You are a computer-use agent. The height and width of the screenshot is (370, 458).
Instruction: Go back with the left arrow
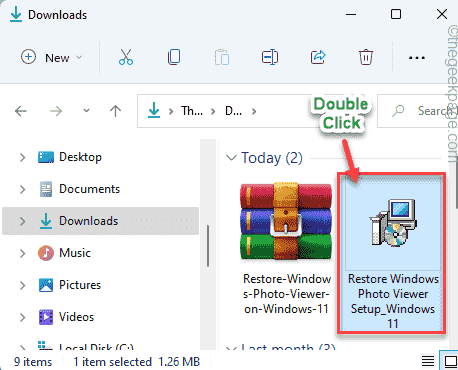(x=21, y=111)
